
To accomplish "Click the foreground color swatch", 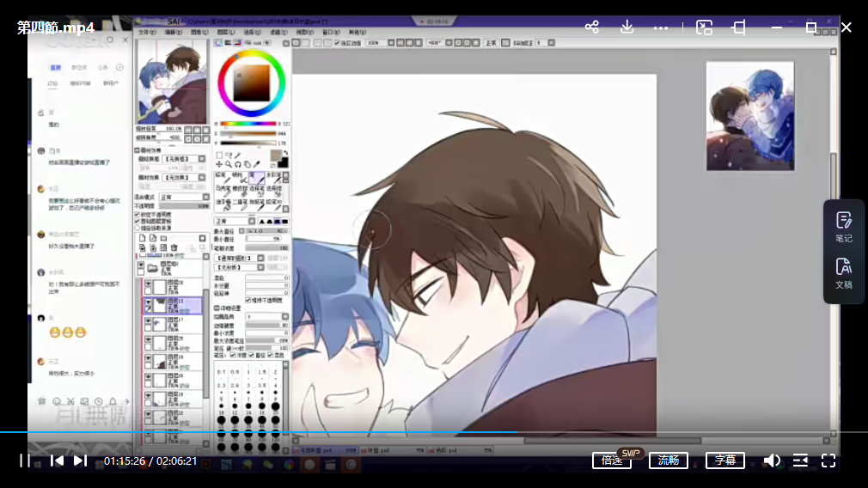I will tap(276, 156).
